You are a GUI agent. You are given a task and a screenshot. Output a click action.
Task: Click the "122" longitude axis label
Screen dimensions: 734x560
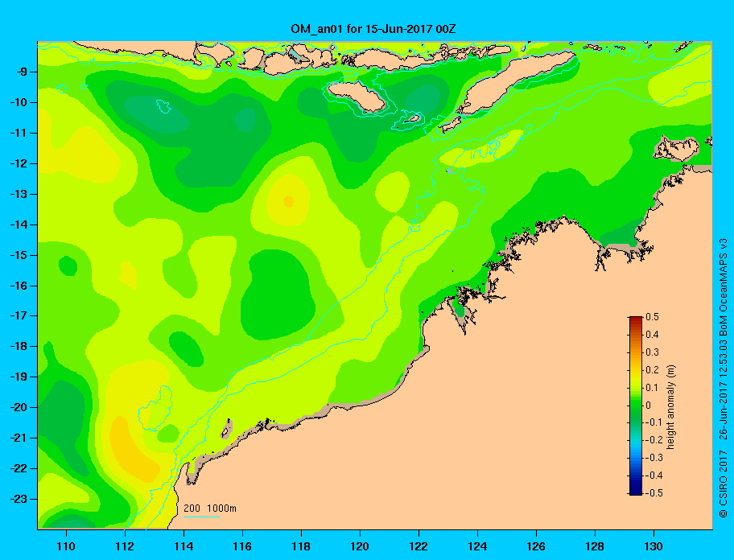coord(419,546)
